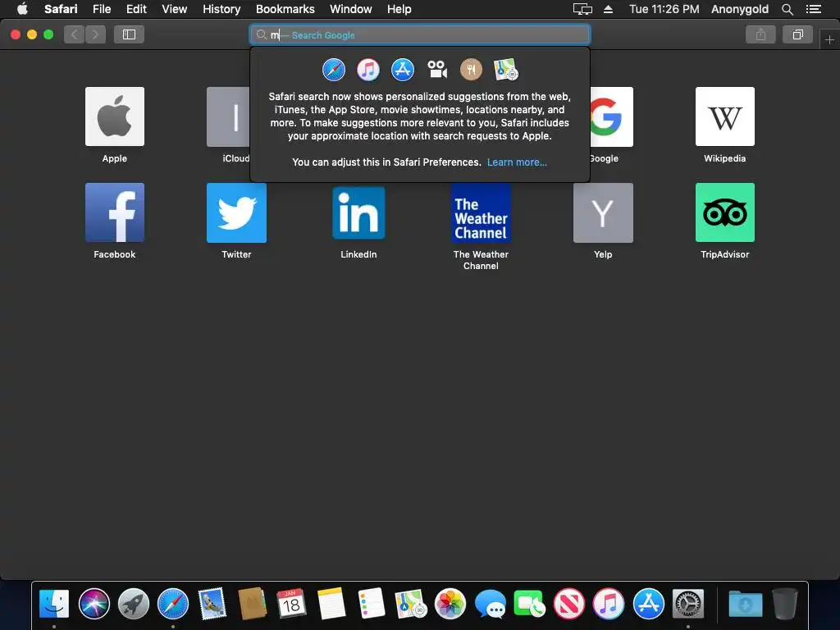The height and width of the screenshot is (630, 840).
Task: Click the clock showing Tue 11:26 PM
Action: 664,9
